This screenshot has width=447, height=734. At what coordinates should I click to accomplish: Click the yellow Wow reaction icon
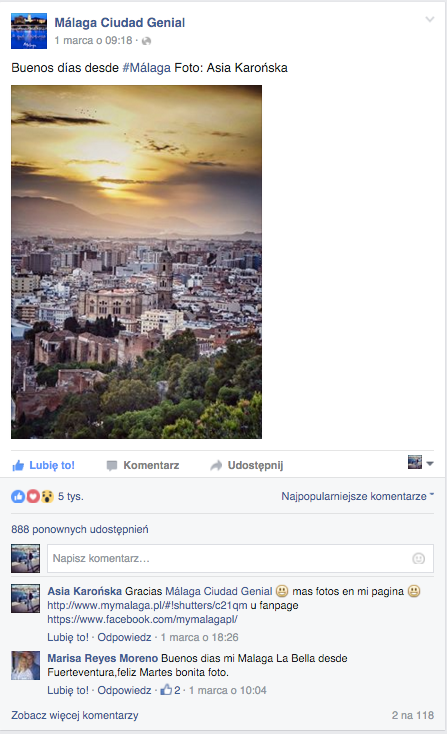[47, 496]
